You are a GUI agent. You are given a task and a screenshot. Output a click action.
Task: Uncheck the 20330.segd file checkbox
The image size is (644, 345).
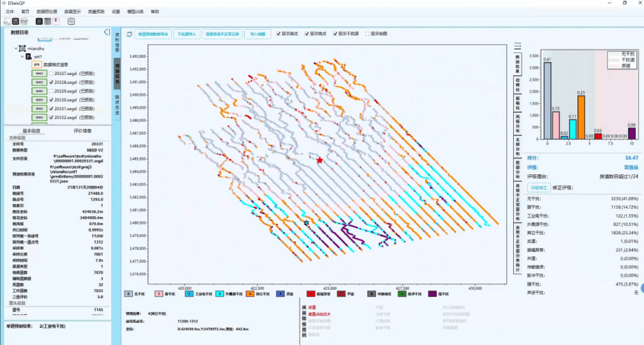coord(51,100)
